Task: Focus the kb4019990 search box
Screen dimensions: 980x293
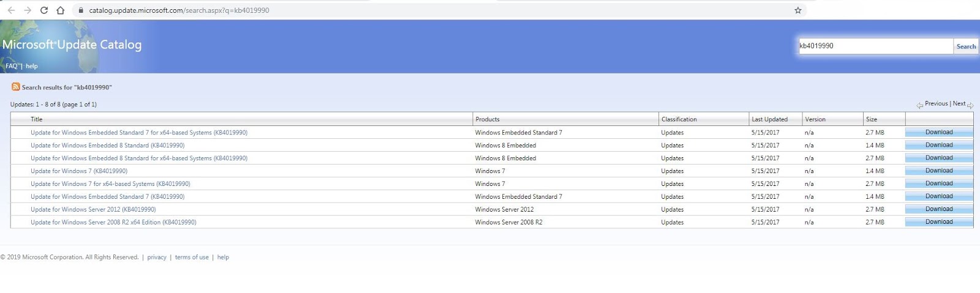Action: click(x=876, y=46)
